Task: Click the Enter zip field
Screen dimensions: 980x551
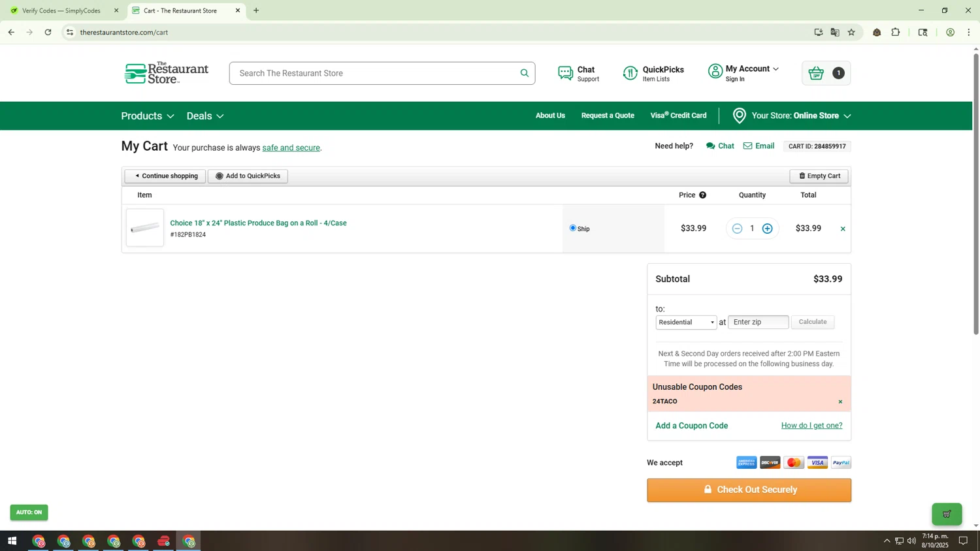Action: click(x=758, y=322)
